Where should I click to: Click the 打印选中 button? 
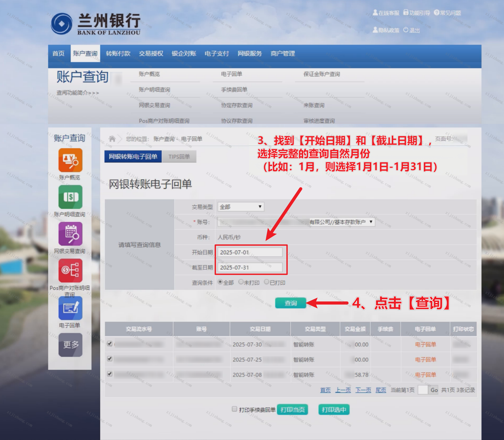click(334, 409)
